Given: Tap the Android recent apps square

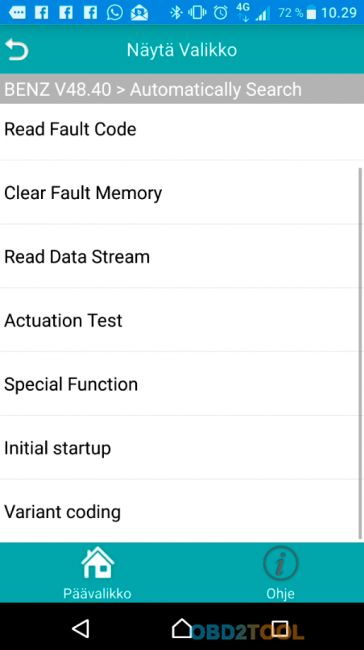Looking at the screenshot, I should click(280, 628).
